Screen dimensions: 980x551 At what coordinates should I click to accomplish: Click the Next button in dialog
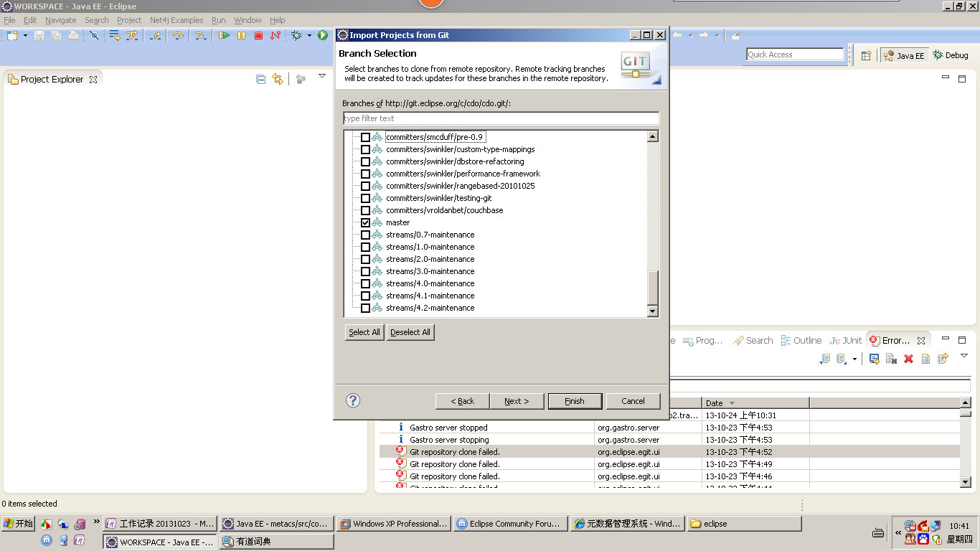[x=517, y=401]
